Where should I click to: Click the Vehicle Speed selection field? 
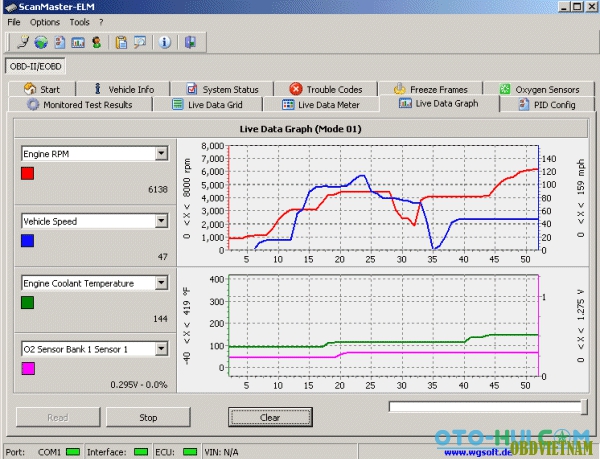pos(95,221)
